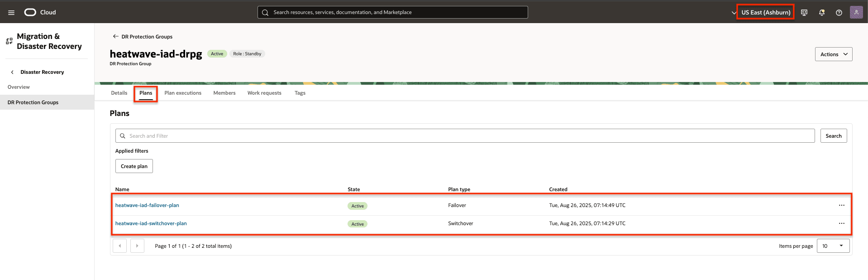Open actions menu for heatwave-iad-switchover-plan

(x=841, y=223)
